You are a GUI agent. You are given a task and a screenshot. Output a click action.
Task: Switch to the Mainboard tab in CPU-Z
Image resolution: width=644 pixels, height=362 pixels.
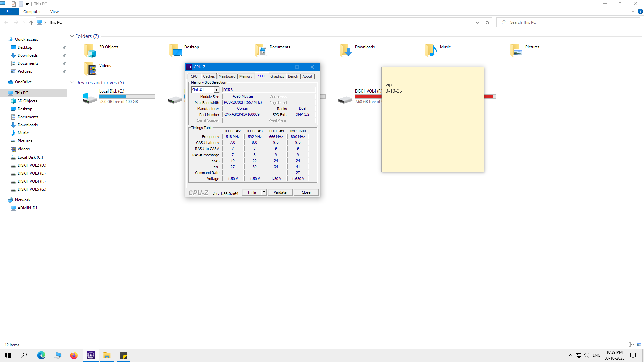(227, 76)
